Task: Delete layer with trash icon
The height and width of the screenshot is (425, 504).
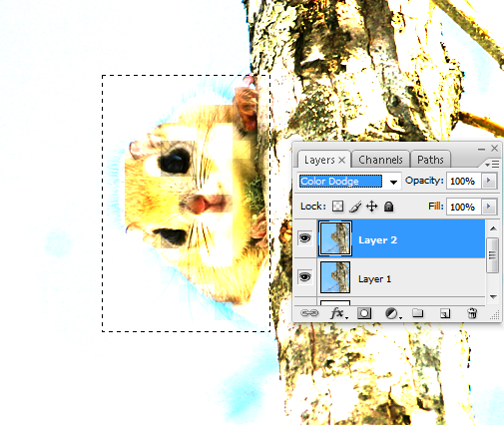Action: click(472, 313)
